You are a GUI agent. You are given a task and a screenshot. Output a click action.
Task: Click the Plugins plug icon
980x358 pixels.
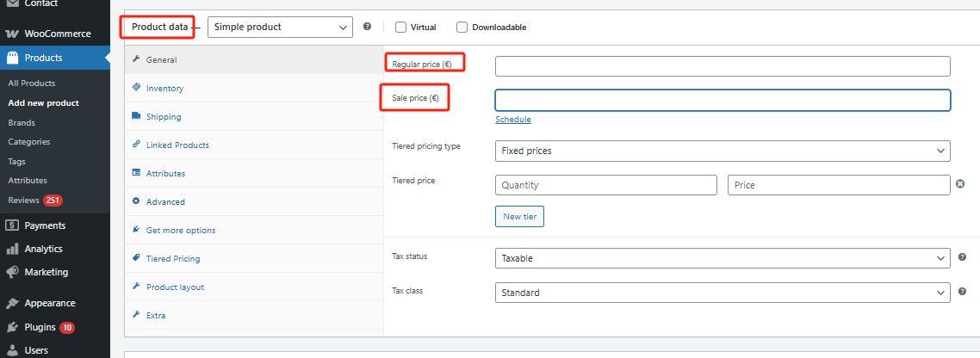pyautogui.click(x=12, y=327)
